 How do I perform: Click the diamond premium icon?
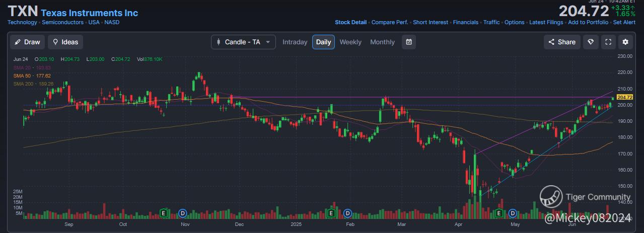click(x=591, y=42)
